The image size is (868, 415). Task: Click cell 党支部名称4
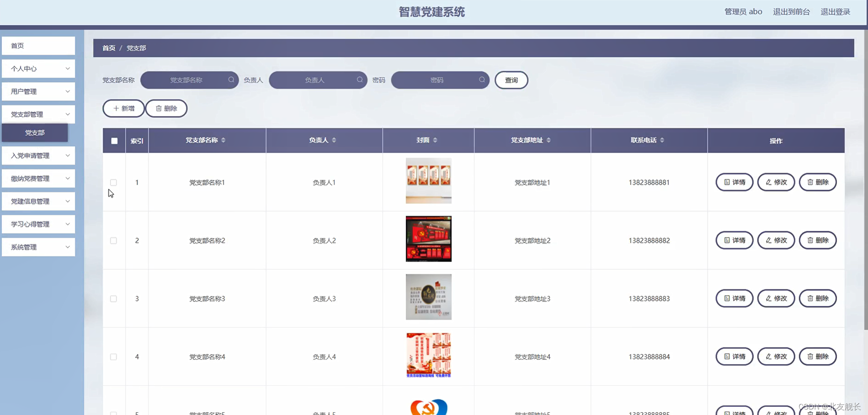[x=207, y=356]
